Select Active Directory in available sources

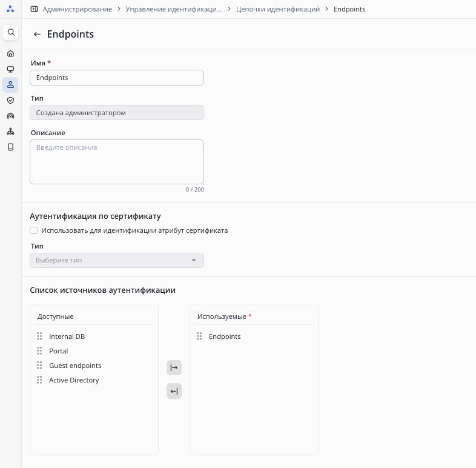point(74,380)
